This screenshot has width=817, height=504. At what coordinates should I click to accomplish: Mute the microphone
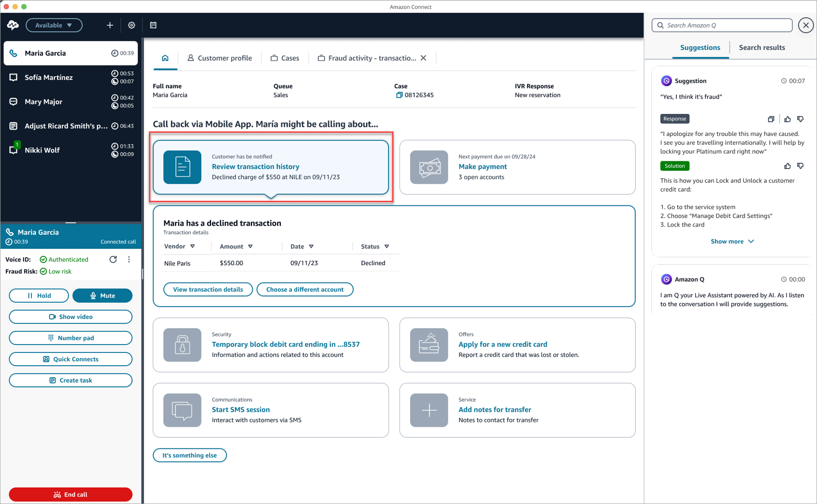click(102, 295)
